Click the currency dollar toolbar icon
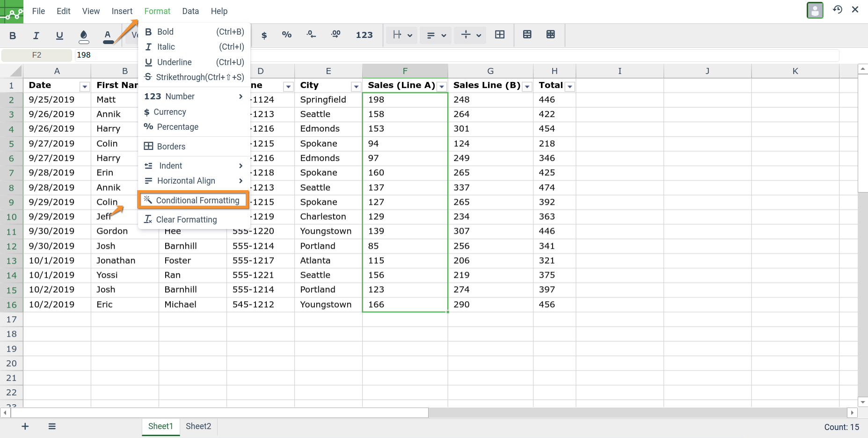This screenshot has width=868, height=438. tap(264, 35)
